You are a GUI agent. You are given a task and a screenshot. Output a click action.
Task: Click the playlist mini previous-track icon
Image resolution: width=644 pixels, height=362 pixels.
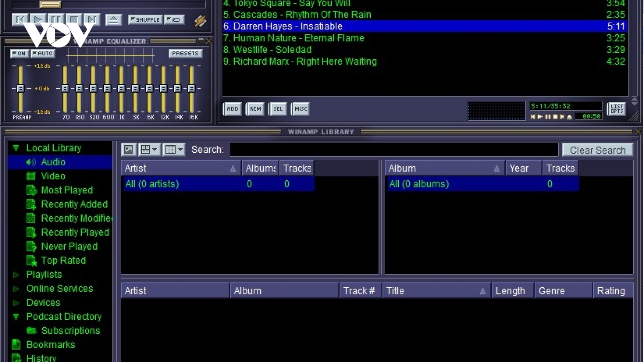[533, 117]
